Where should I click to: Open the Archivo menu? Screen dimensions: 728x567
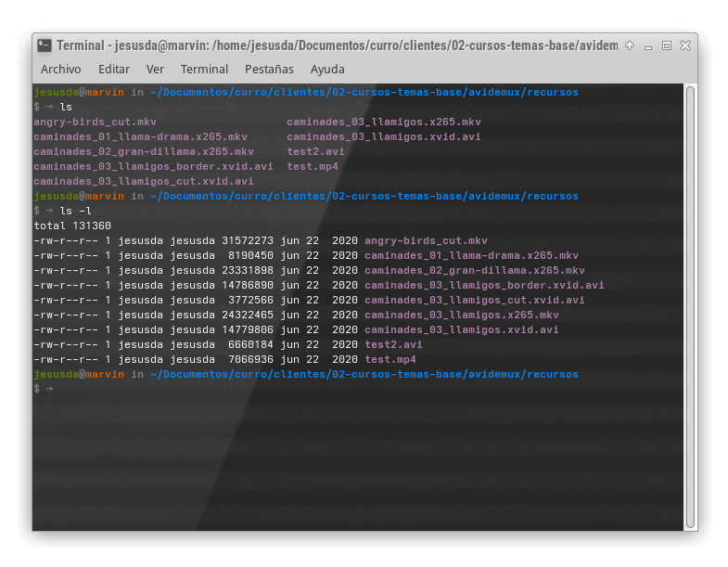click(61, 70)
